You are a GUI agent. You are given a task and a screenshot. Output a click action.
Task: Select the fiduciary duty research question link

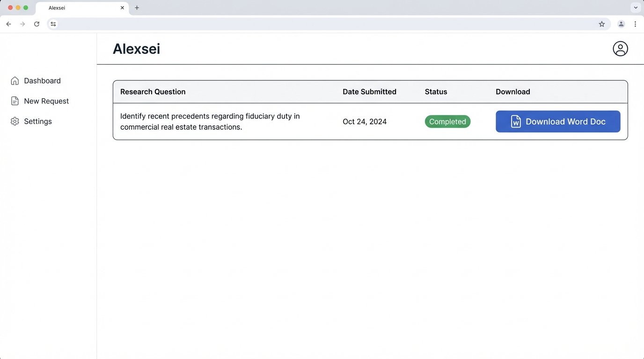[209, 121]
